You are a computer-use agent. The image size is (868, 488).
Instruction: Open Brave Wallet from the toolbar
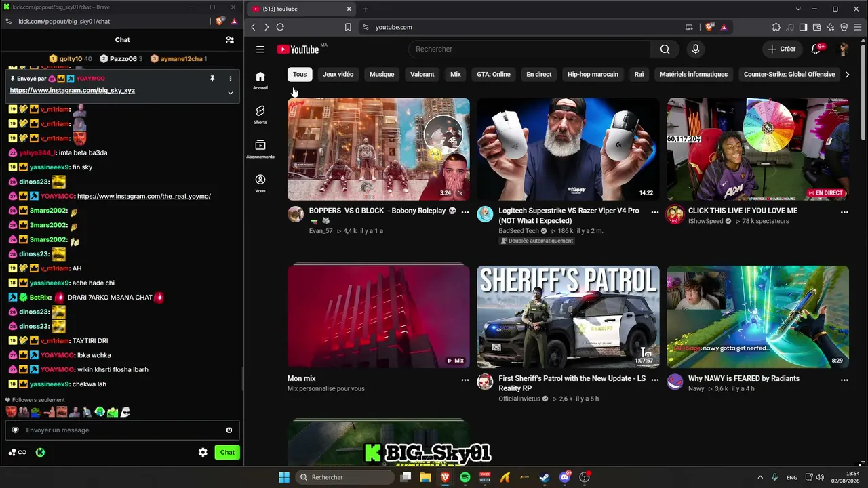[817, 27]
